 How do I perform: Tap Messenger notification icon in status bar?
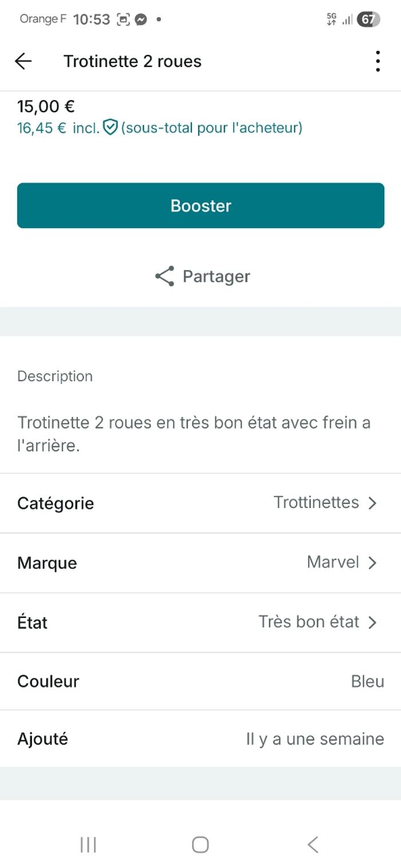click(x=140, y=19)
